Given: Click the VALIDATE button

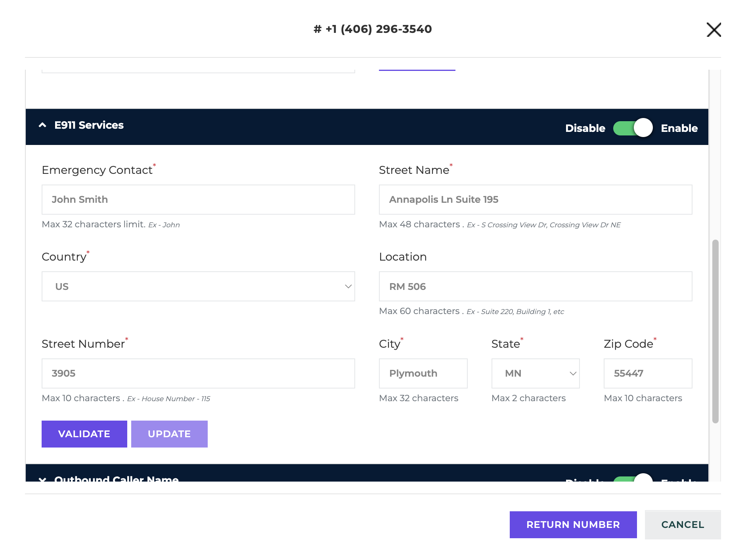Looking at the screenshot, I should pos(84,434).
